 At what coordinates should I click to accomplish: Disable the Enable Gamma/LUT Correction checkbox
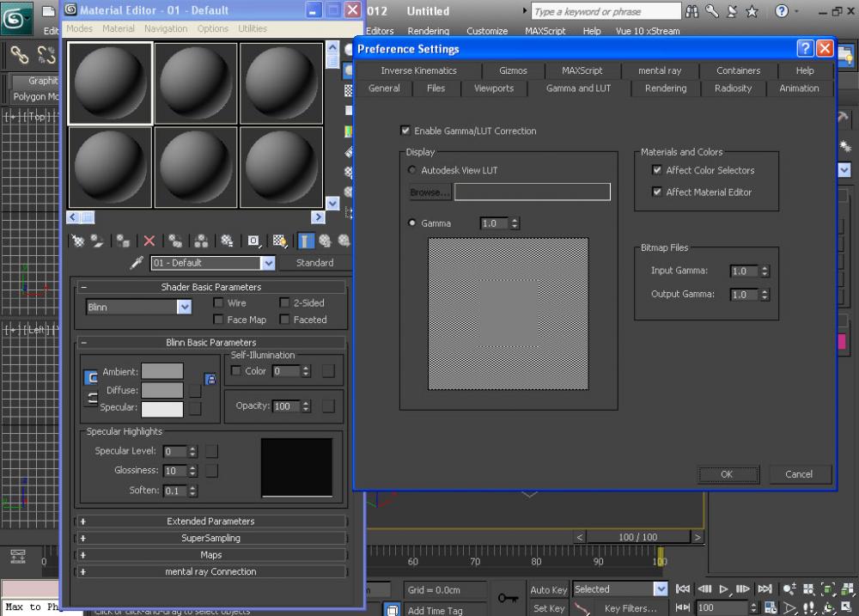[x=405, y=131]
